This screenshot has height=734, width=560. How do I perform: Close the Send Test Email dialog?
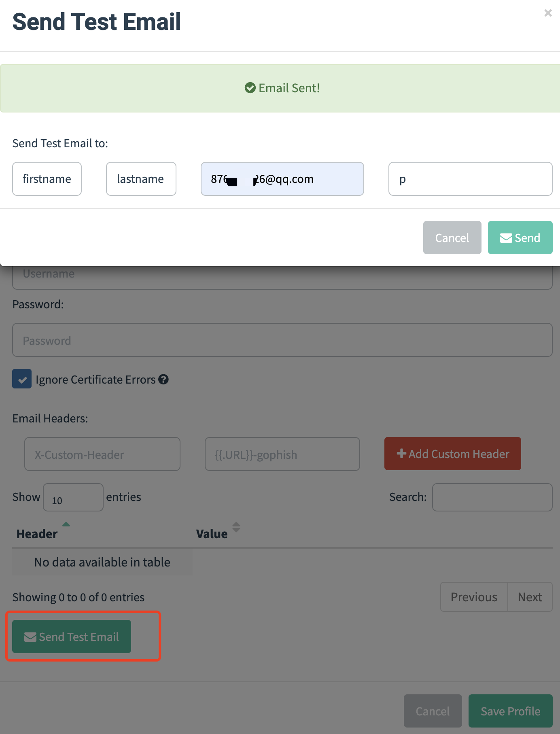tap(548, 13)
